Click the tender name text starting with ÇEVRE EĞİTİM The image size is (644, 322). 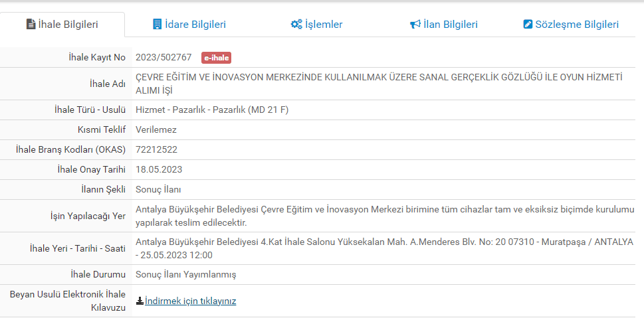click(x=379, y=78)
